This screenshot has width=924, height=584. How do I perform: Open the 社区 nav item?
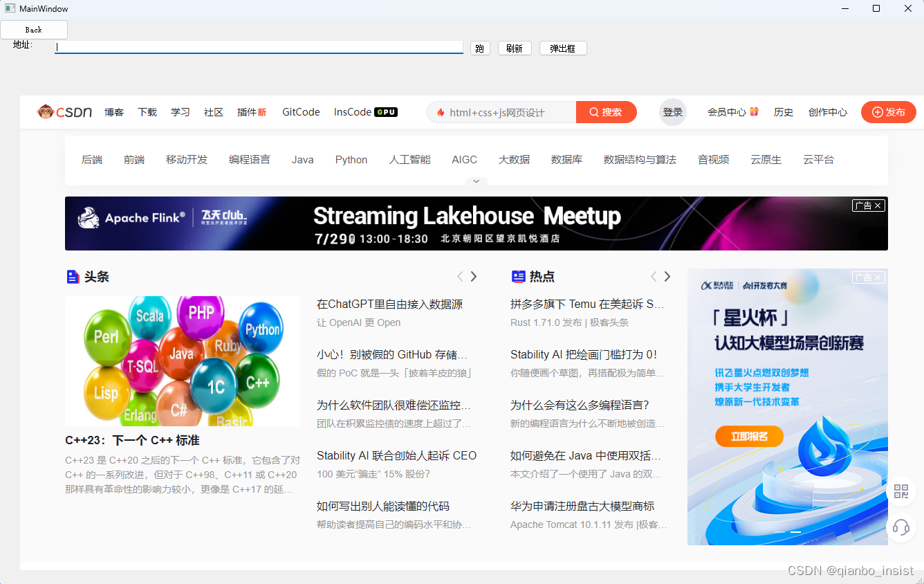214,112
